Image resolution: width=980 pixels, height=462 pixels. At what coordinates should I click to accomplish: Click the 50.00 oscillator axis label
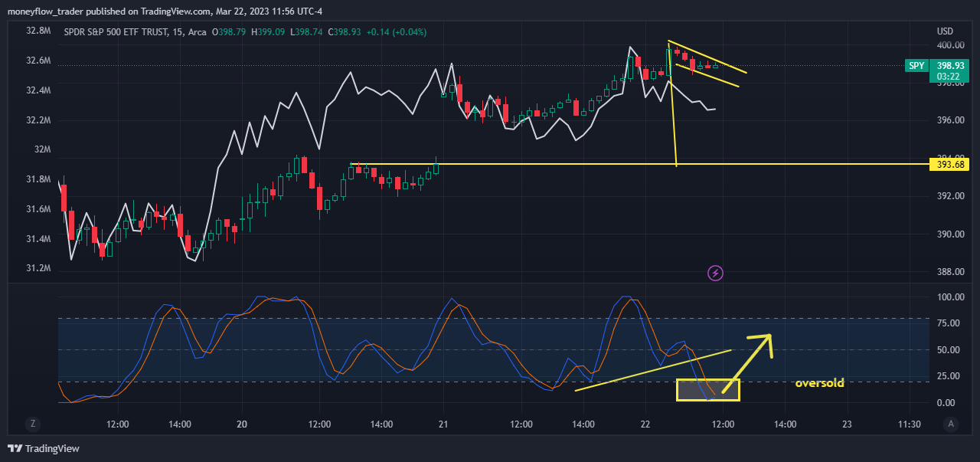click(x=947, y=350)
